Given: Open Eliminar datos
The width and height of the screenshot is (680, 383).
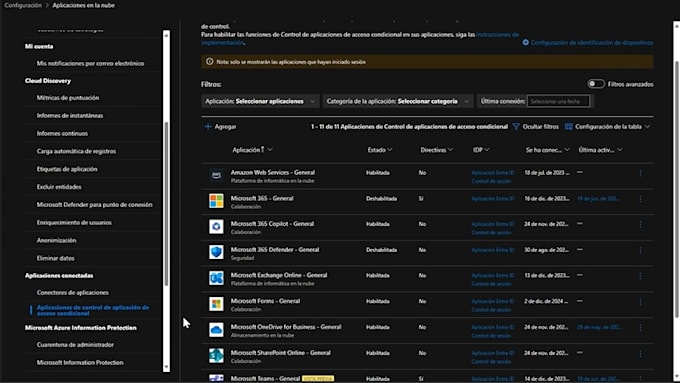Looking at the screenshot, I should pos(56,258).
